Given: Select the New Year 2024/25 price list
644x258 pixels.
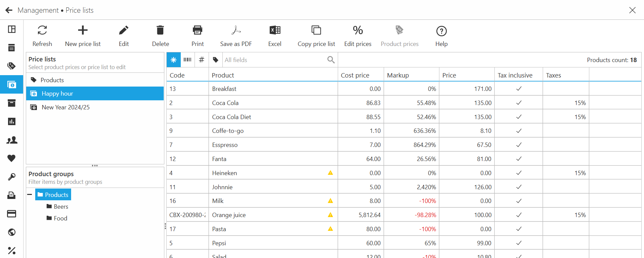Looking at the screenshot, I should 65,107.
